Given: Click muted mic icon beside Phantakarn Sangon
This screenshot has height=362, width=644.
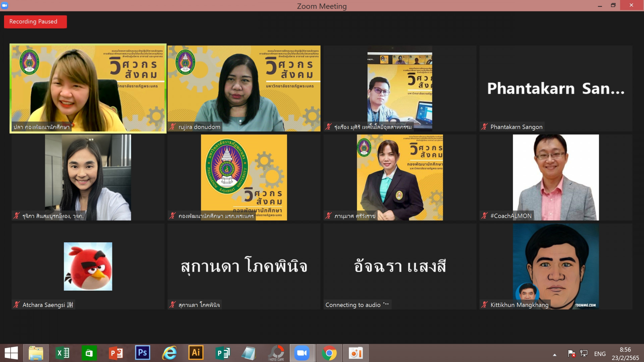Looking at the screenshot, I should 484,127.
